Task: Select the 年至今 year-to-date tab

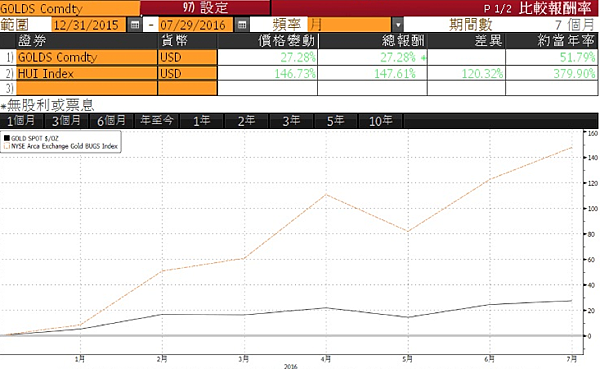Action: click(x=157, y=121)
